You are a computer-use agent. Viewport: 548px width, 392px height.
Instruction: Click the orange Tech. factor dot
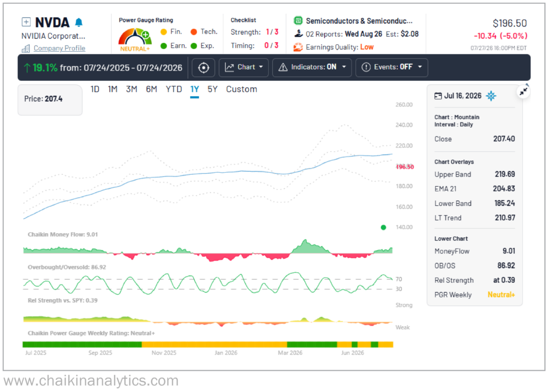point(194,32)
